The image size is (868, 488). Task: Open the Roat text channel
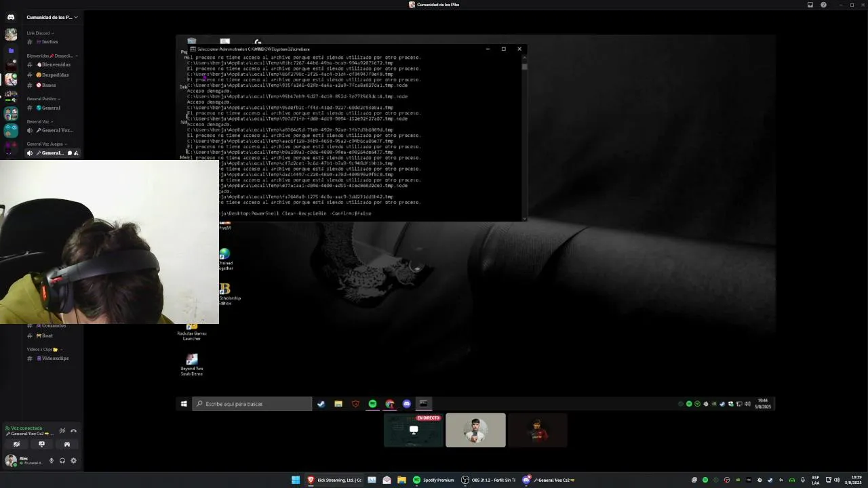53,335
